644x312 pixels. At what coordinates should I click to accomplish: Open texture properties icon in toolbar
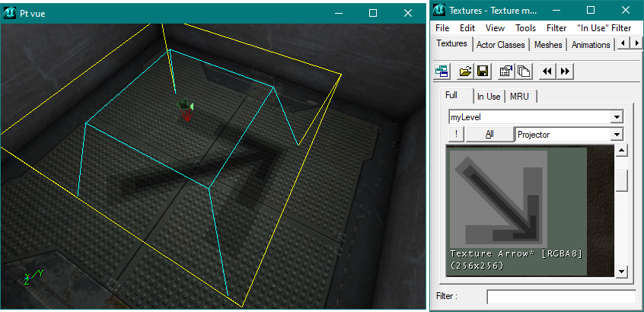[x=506, y=71]
